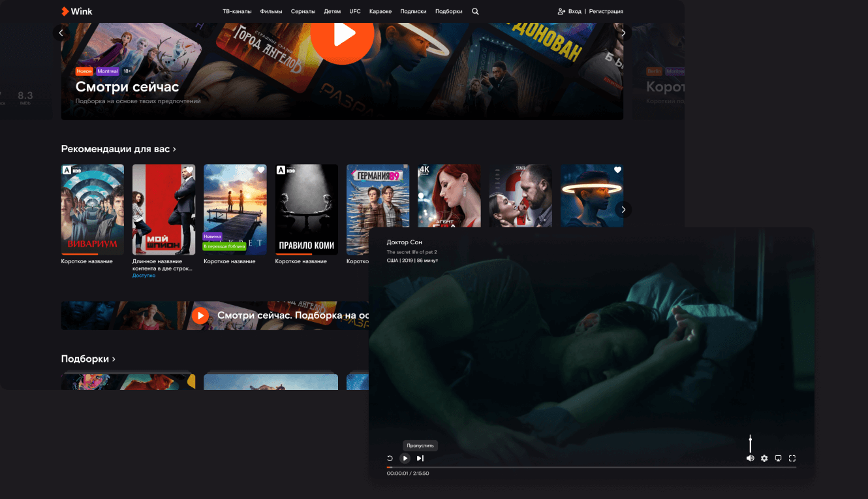Open player settings gear icon
Image resolution: width=868 pixels, height=499 pixels.
[764, 459]
